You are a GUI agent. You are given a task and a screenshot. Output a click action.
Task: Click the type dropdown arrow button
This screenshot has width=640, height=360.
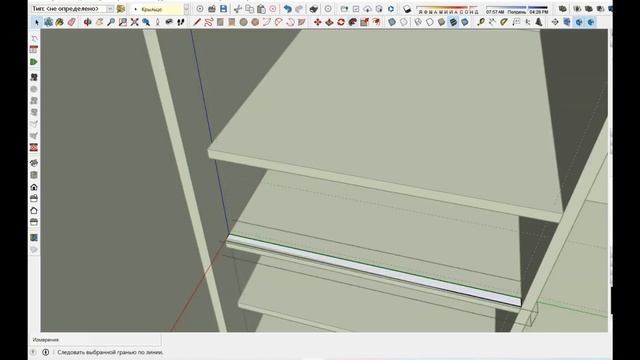pyautogui.click(x=110, y=9)
